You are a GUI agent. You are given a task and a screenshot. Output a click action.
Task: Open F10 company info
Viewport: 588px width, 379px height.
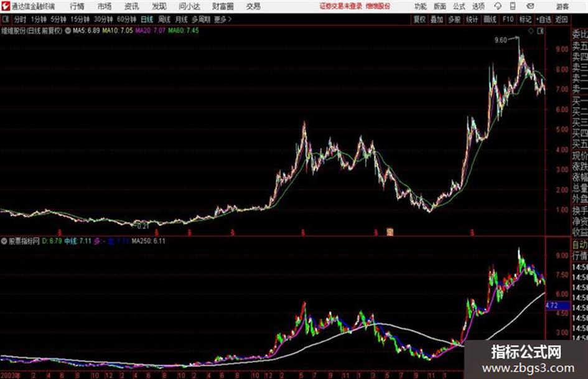508,19
